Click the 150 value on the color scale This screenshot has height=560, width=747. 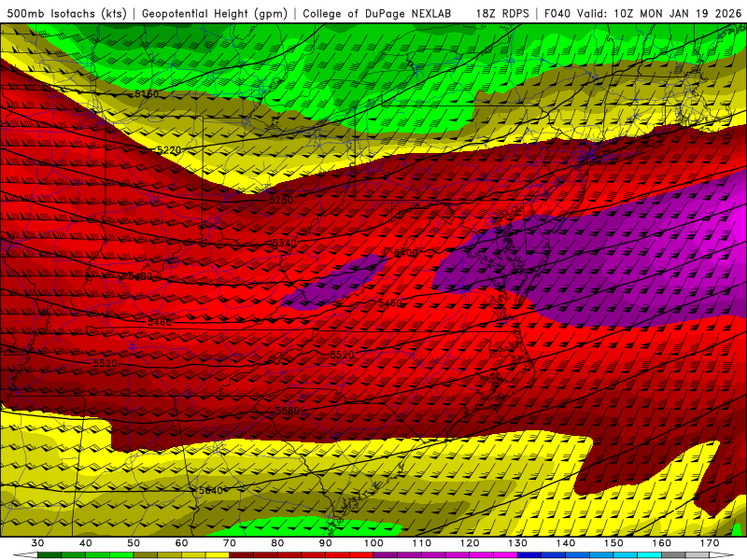(x=614, y=543)
